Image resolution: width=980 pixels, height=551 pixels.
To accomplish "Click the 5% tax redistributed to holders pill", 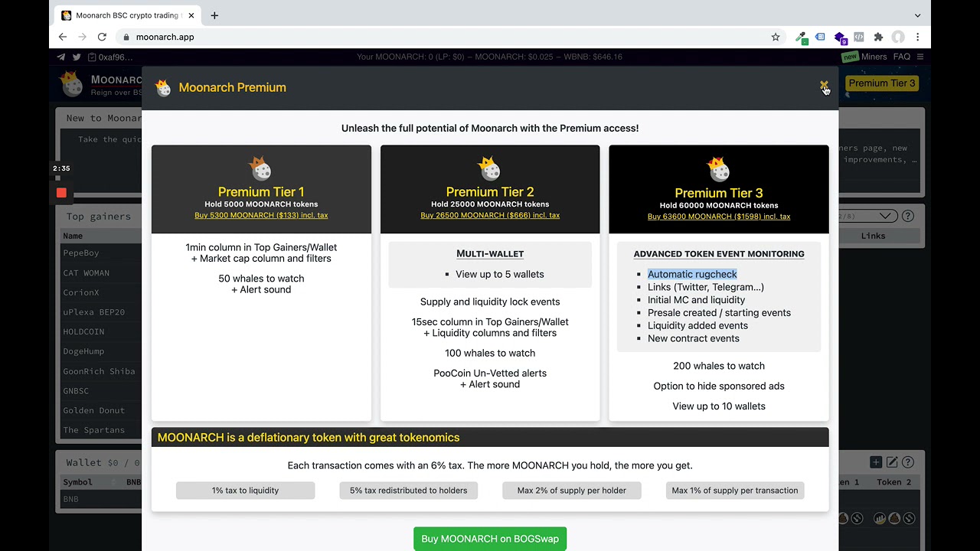I will pos(408,491).
